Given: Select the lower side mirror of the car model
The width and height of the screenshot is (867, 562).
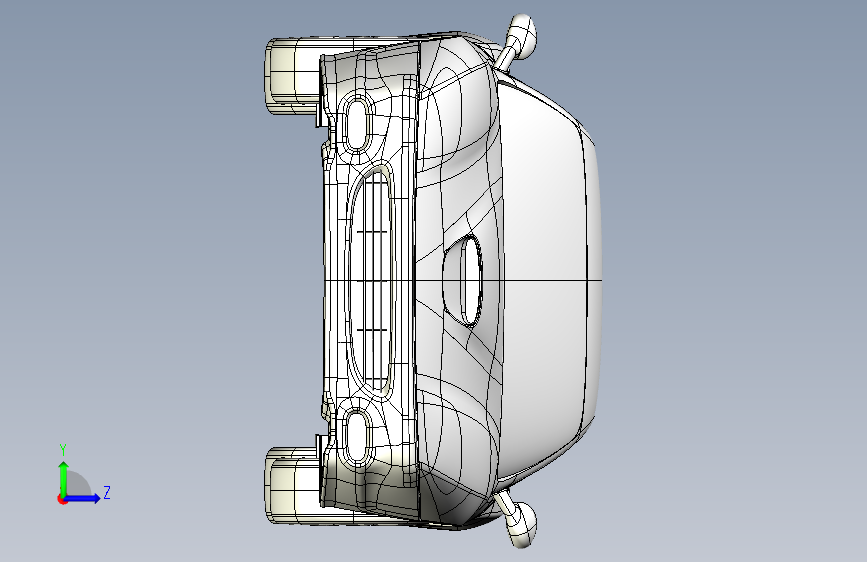Looking at the screenshot, I should [517, 519].
